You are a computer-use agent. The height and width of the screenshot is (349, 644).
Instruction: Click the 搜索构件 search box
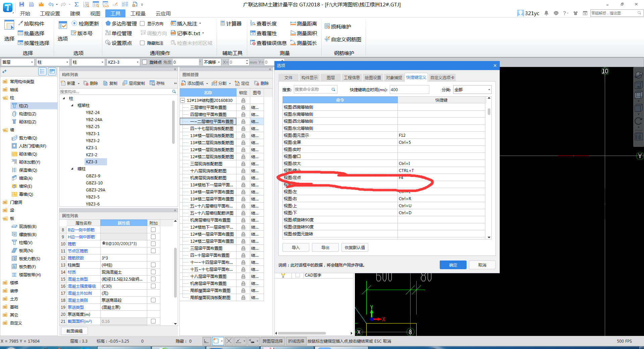[118, 92]
